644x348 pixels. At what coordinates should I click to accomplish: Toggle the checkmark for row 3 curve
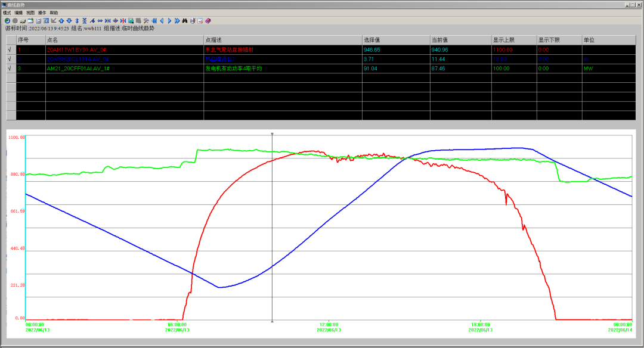click(11, 69)
